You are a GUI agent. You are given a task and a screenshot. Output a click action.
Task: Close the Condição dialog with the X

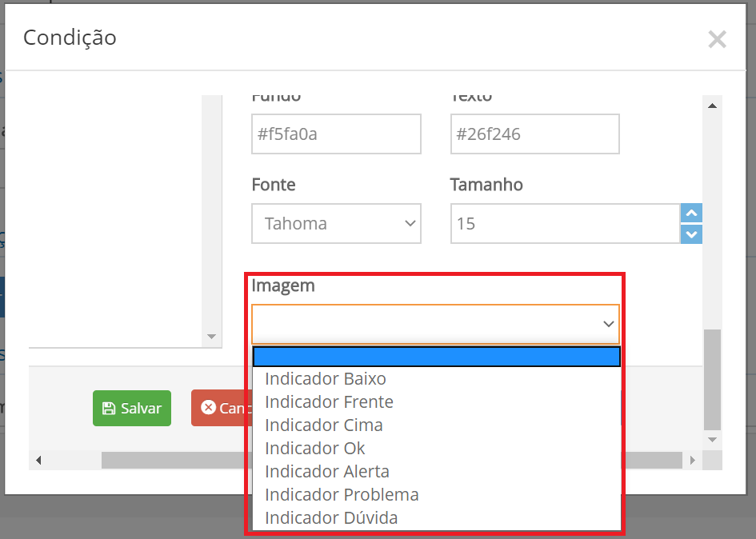click(x=717, y=39)
